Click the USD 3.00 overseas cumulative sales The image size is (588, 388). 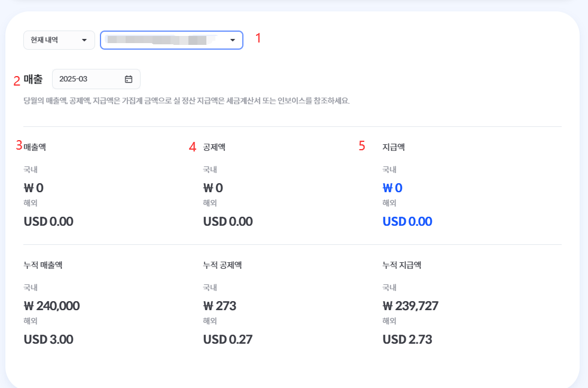(x=48, y=339)
